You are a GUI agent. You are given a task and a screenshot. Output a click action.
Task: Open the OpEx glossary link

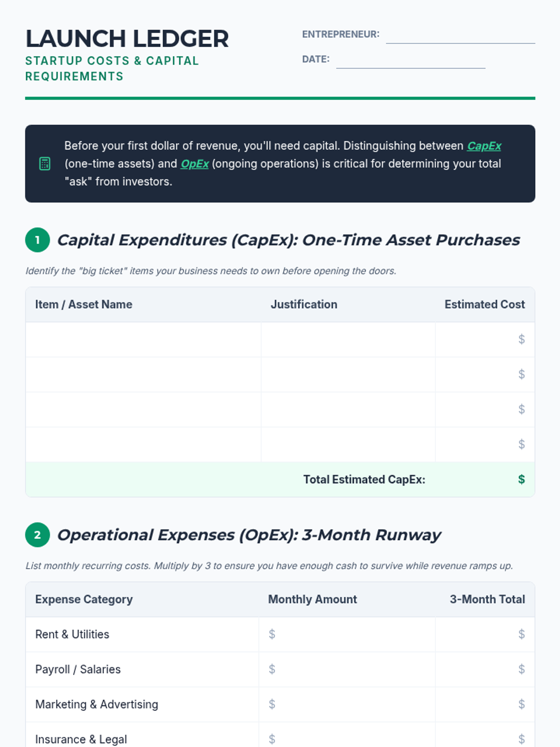pos(195,164)
